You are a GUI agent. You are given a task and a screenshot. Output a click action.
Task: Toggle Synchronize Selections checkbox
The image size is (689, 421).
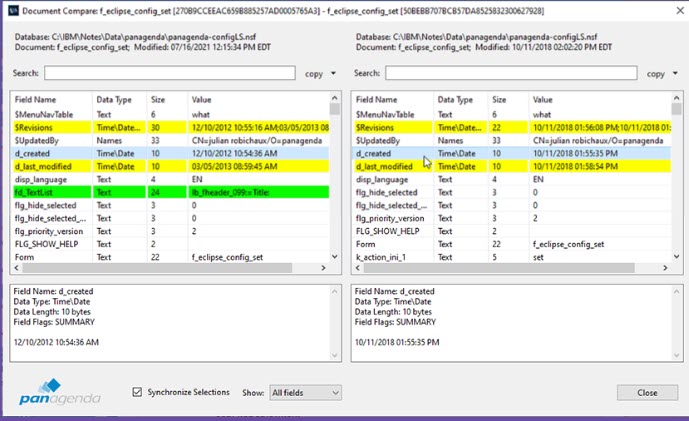(x=137, y=392)
